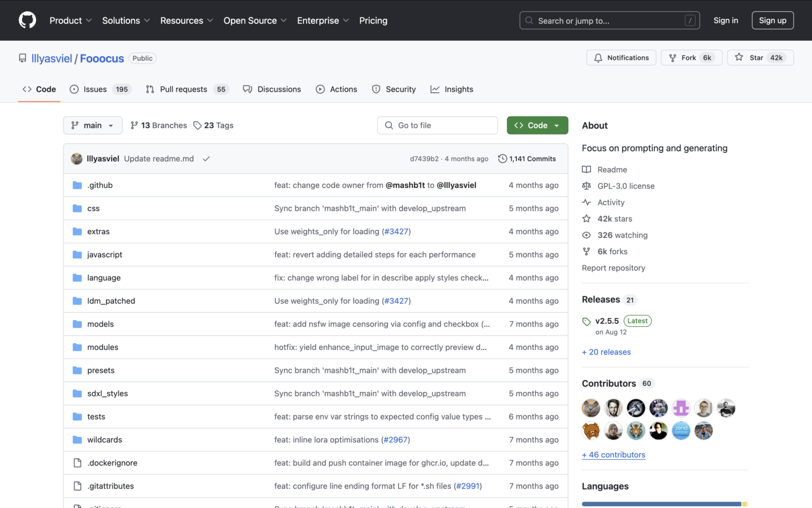Image resolution: width=812 pixels, height=508 pixels.
Task: Click the star icon to star repository
Action: coord(739,57)
